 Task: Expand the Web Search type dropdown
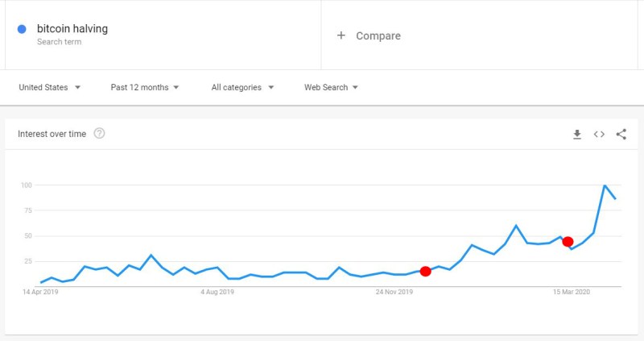[x=331, y=87]
